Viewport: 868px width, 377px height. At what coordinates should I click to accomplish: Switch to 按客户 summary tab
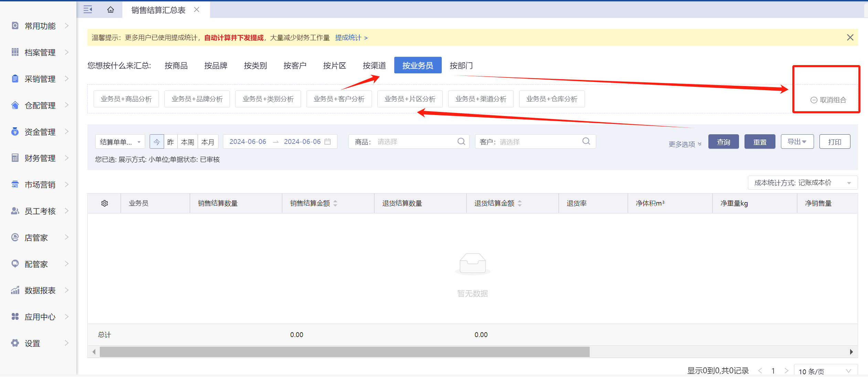[295, 65]
